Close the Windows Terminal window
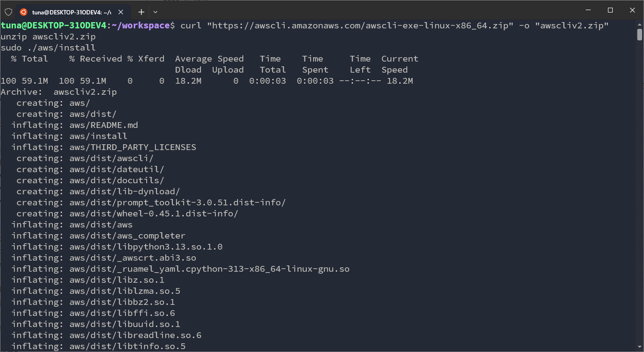Viewport: 644px width, 352px height. point(632,10)
